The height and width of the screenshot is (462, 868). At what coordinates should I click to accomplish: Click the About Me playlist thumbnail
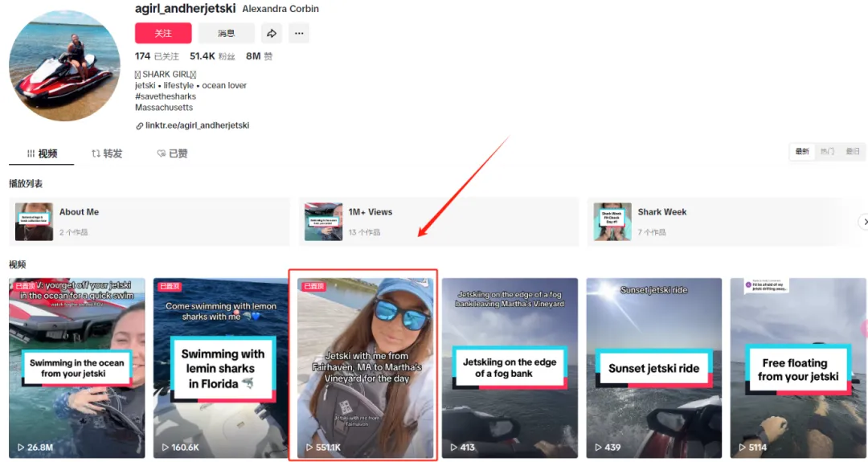pos(35,221)
